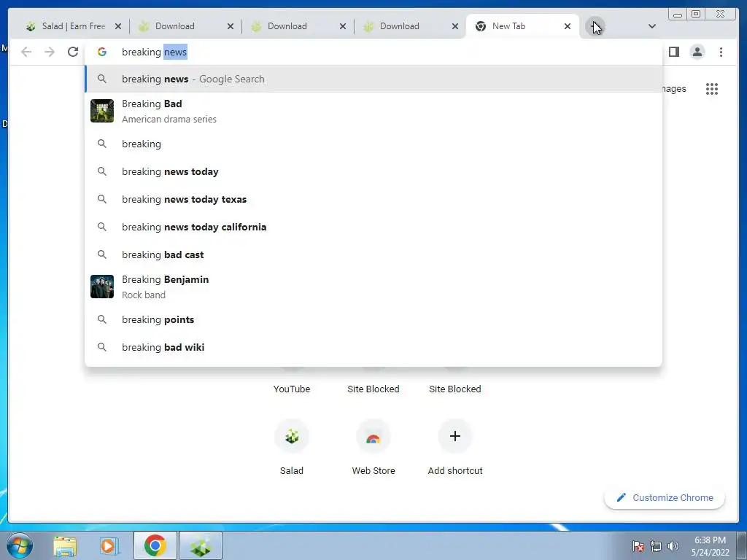The width and height of the screenshot is (747, 560).
Task: Pick the 'breaking bad cast' suggestion
Action: pos(373,254)
